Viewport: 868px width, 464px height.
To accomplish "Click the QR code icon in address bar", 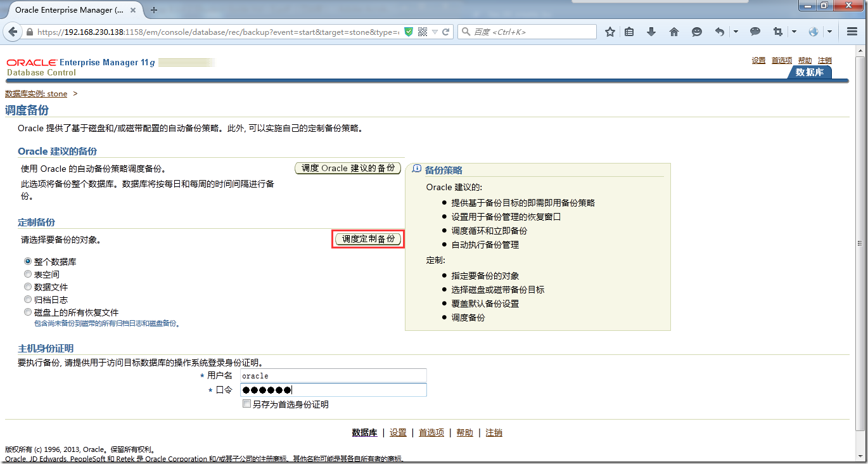I will click(423, 32).
